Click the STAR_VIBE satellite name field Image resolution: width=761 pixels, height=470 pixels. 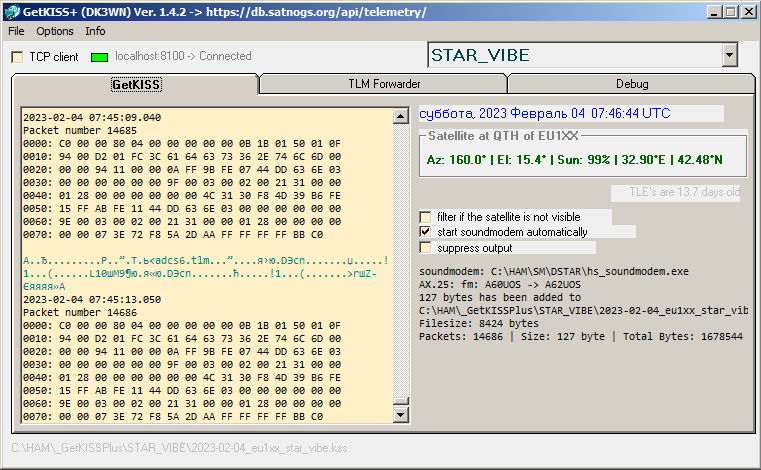(575, 55)
